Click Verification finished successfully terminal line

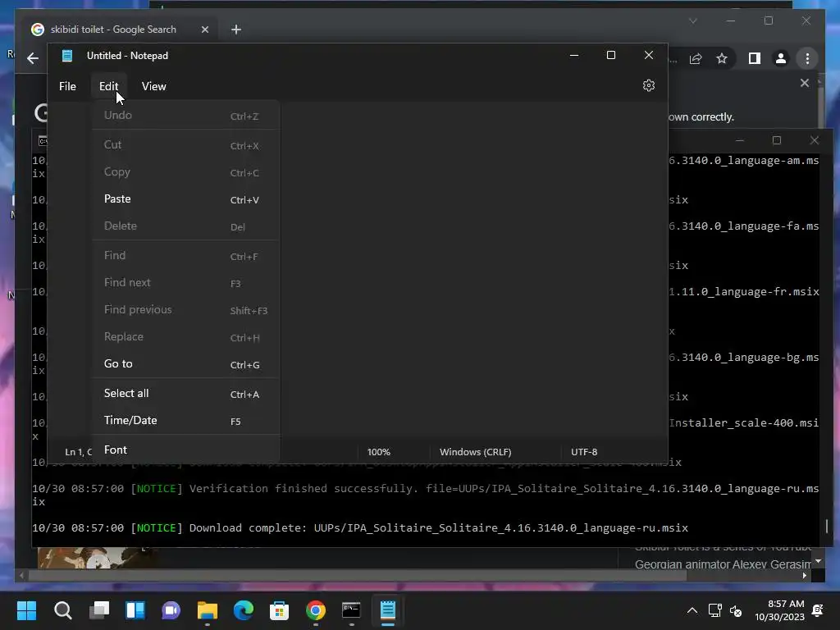[x=426, y=495]
